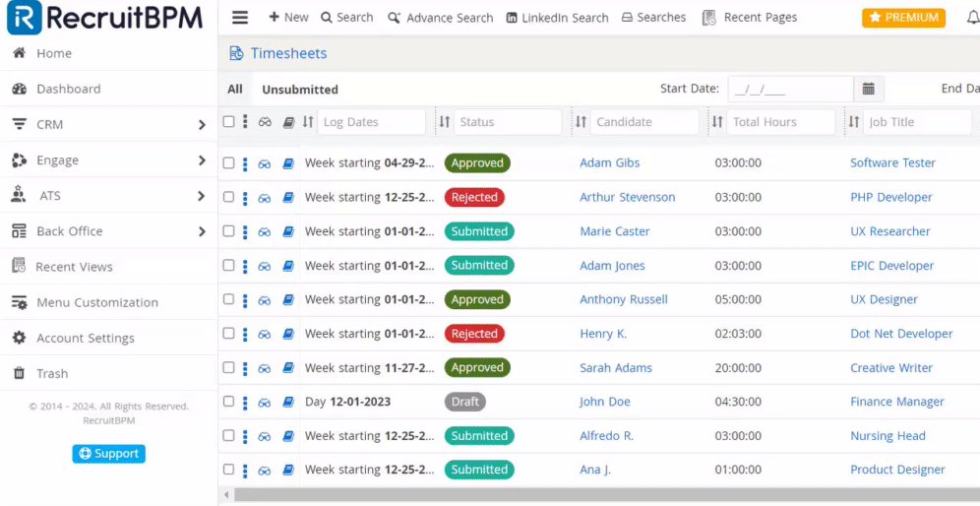Click the Status filter input
This screenshot has width=980, height=506.
tap(508, 122)
